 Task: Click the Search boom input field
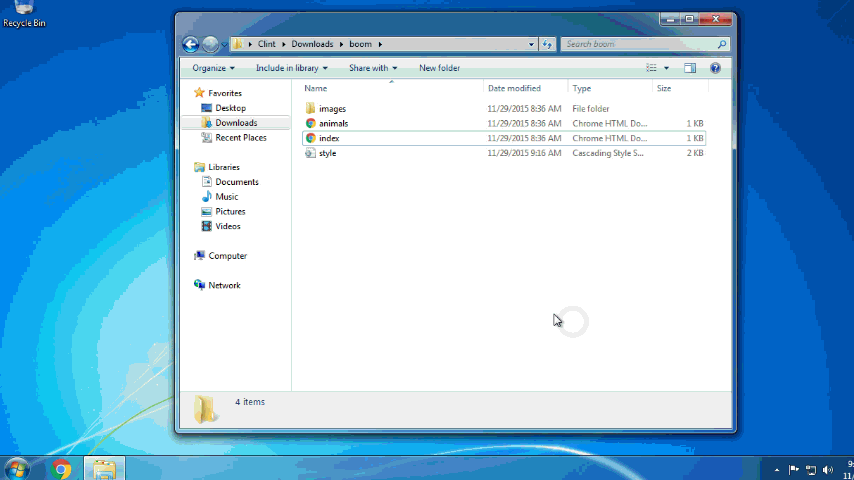coord(639,44)
